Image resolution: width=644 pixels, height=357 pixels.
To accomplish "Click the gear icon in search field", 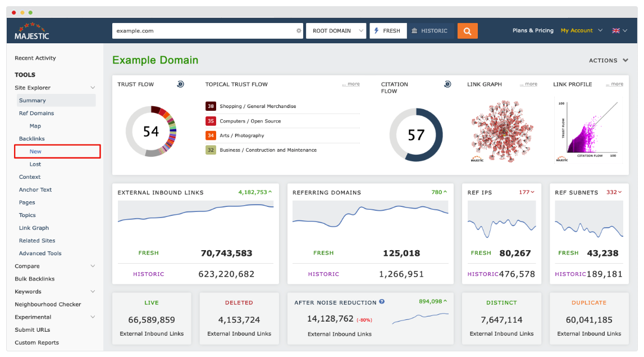I will 299,31.
